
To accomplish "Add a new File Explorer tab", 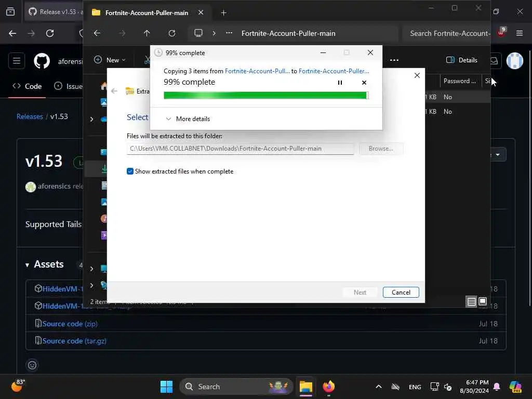I will [x=223, y=12].
